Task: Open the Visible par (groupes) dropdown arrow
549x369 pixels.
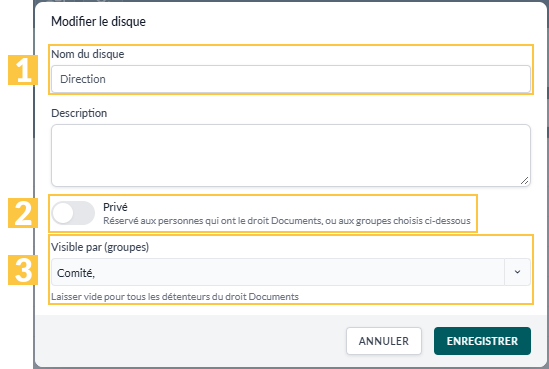Action: click(x=517, y=272)
